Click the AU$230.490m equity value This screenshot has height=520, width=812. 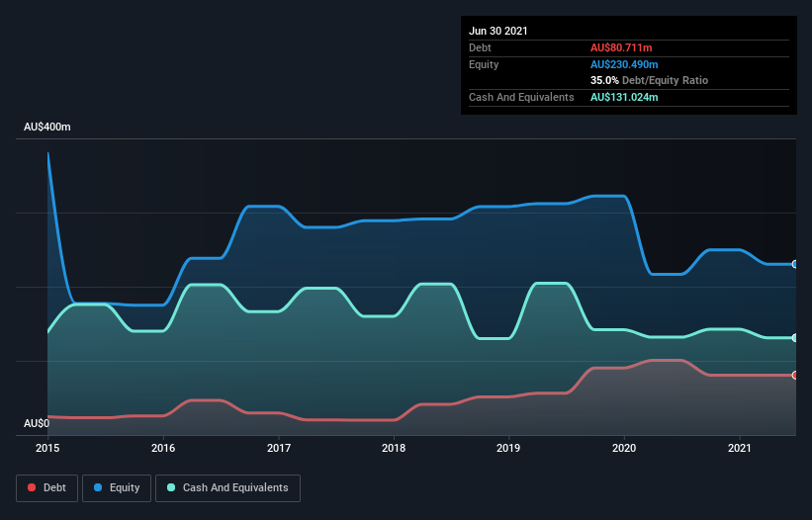624,64
